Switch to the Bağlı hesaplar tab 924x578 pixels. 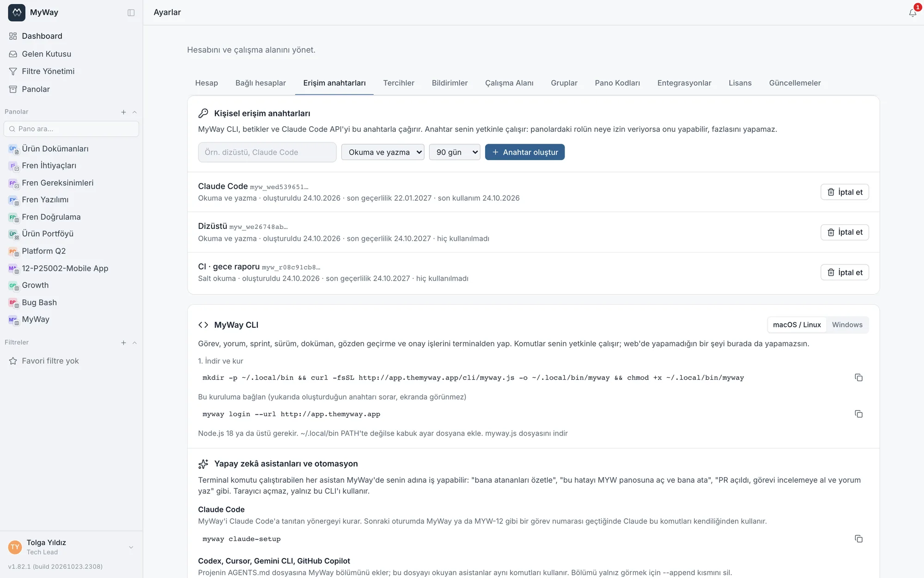pos(261,83)
